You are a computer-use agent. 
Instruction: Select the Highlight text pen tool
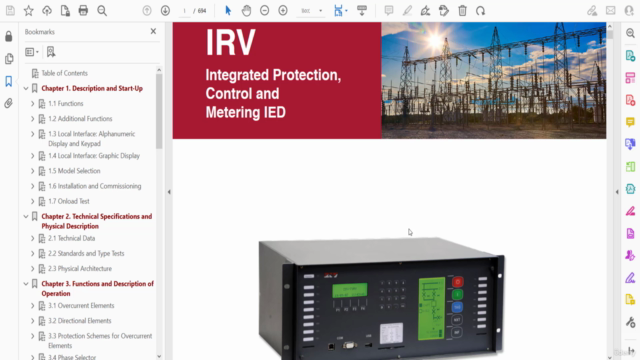click(407, 11)
